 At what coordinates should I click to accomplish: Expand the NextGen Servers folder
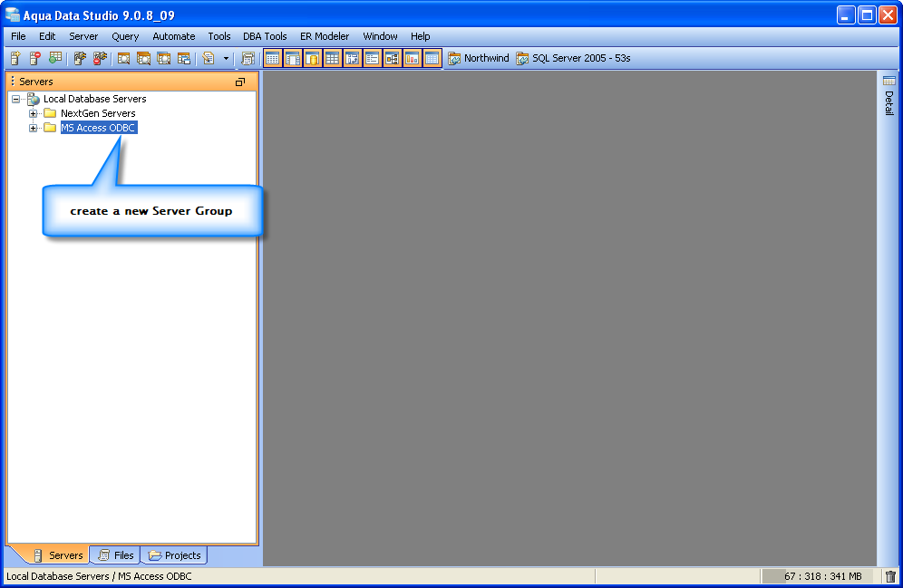coord(33,113)
